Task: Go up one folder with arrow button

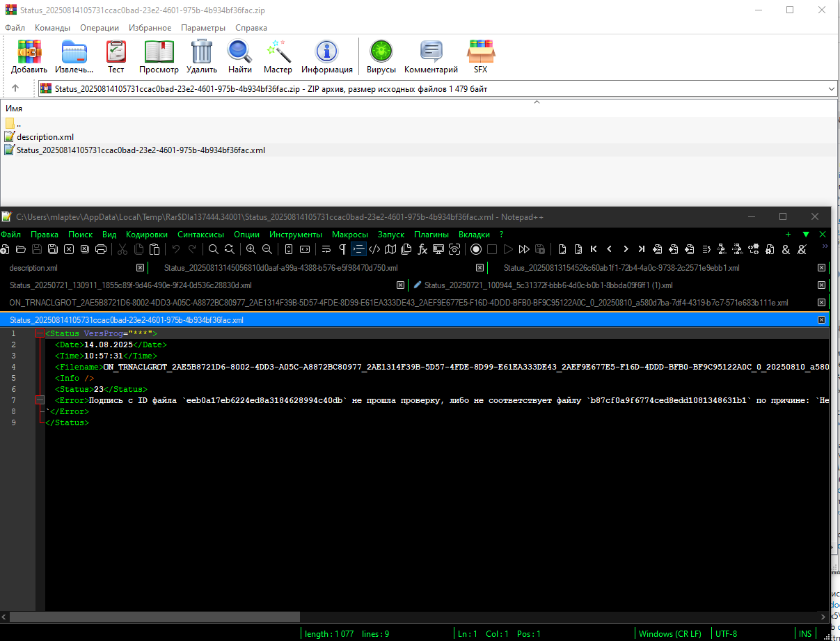Action: coord(15,88)
